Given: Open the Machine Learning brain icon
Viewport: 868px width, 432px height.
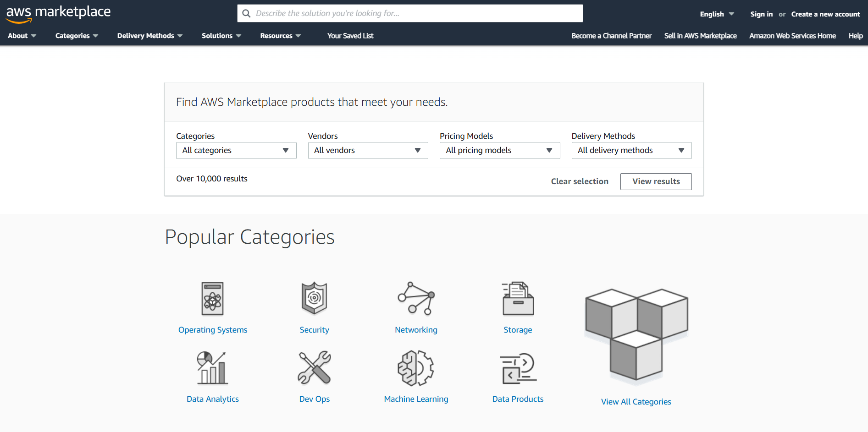Looking at the screenshot, I should [416, 368].
